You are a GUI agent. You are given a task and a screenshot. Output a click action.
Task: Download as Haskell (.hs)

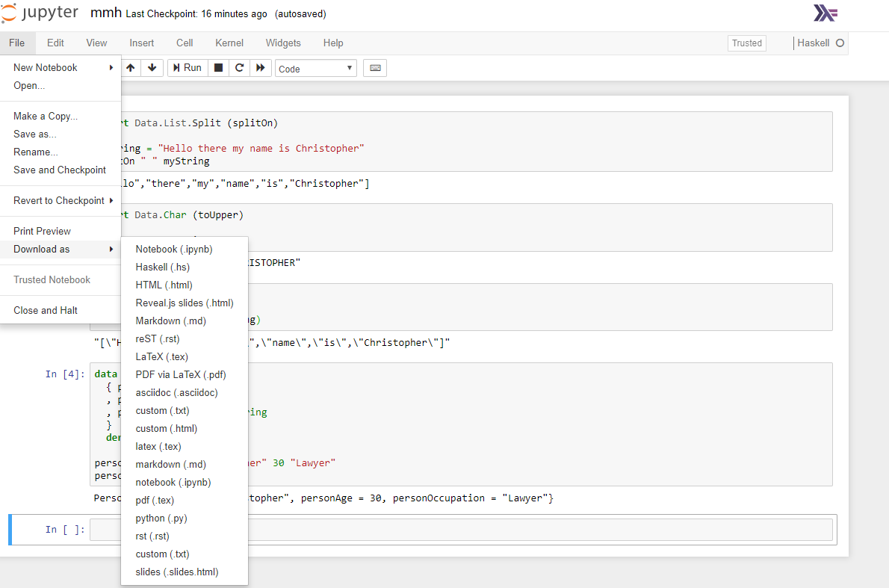(x=185, y=267)
